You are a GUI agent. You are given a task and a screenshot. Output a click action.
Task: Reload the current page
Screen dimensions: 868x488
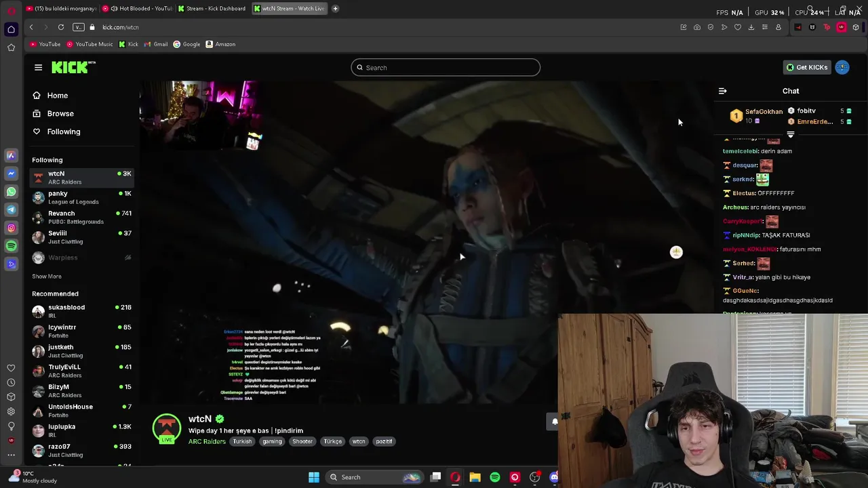coord(61,27)
